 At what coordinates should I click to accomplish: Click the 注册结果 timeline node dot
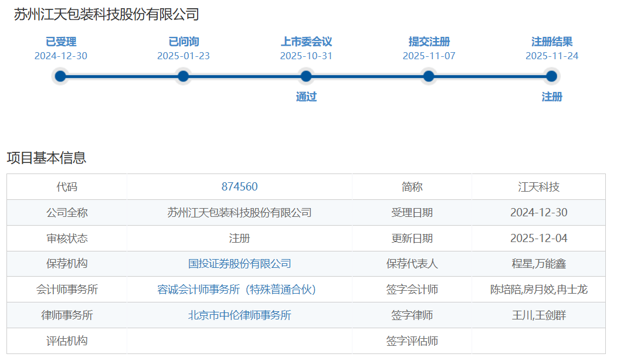[550, 75]
